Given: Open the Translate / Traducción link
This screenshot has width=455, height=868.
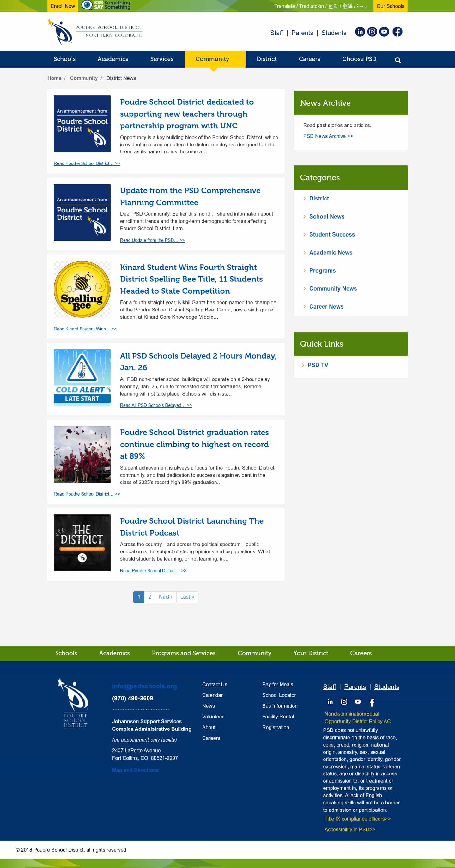Looking at the screenshot, I should click(x=321, y=6).
